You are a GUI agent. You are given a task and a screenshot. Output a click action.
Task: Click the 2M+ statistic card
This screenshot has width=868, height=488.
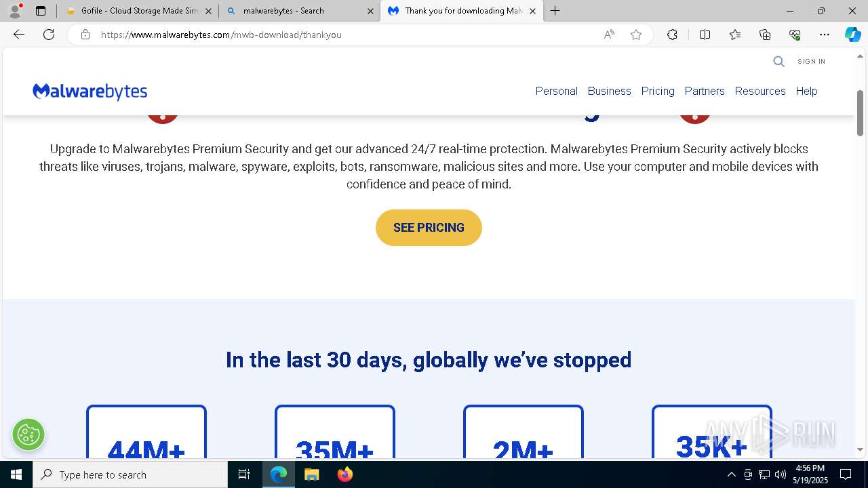point(524,432)
